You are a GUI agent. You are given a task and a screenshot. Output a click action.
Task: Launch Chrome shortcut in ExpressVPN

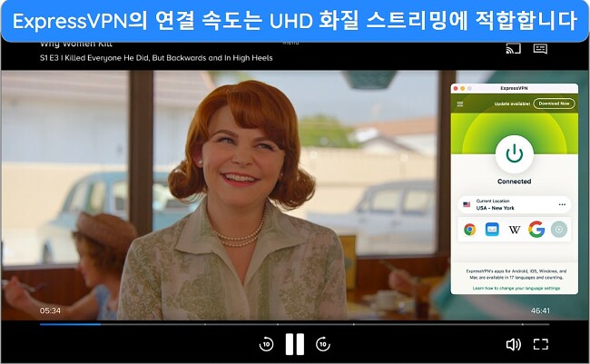469,230
